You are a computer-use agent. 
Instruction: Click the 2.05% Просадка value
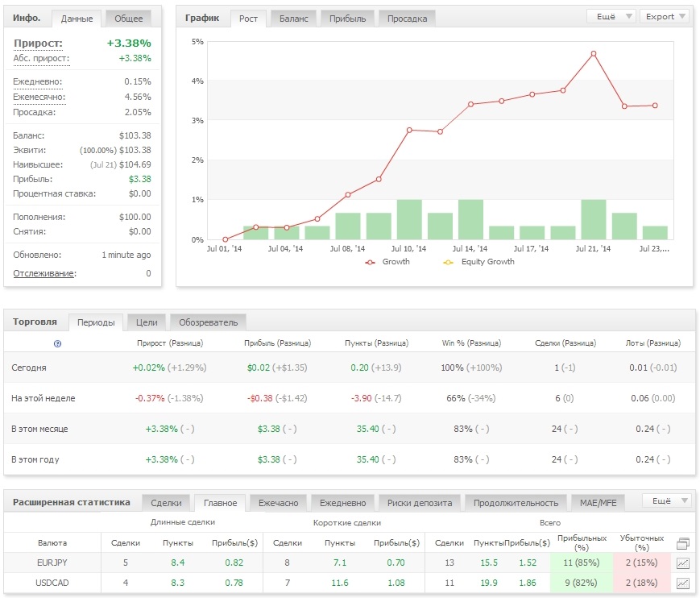click(x=138, y=112)
